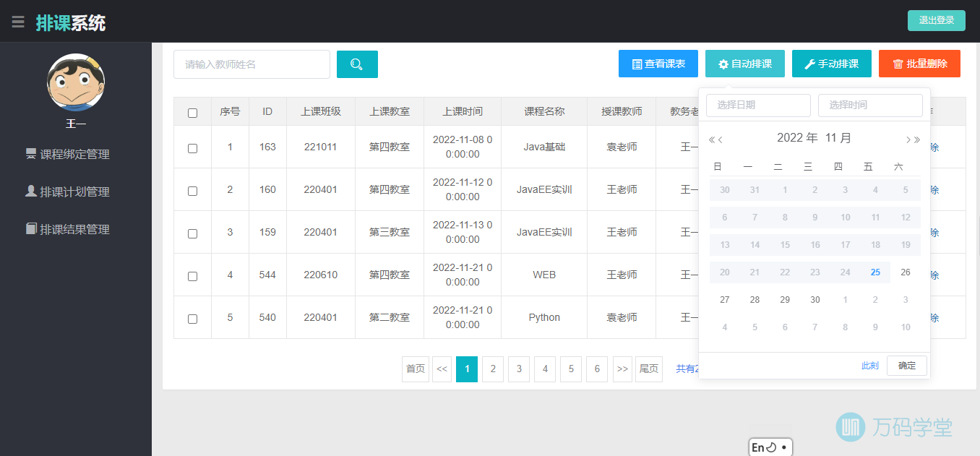Open the 选择时间 time field

pyautogui.click(x=870, y=105)
